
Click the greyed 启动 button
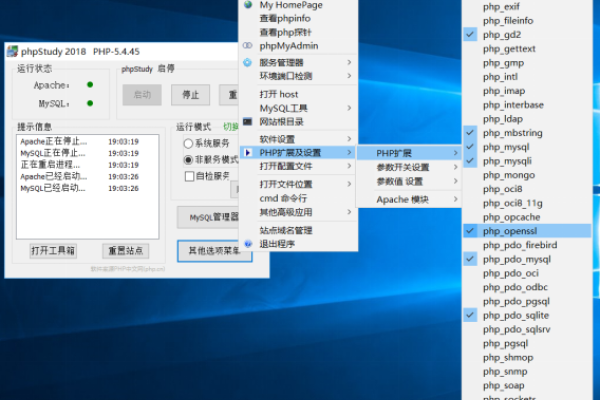point(142,95)
